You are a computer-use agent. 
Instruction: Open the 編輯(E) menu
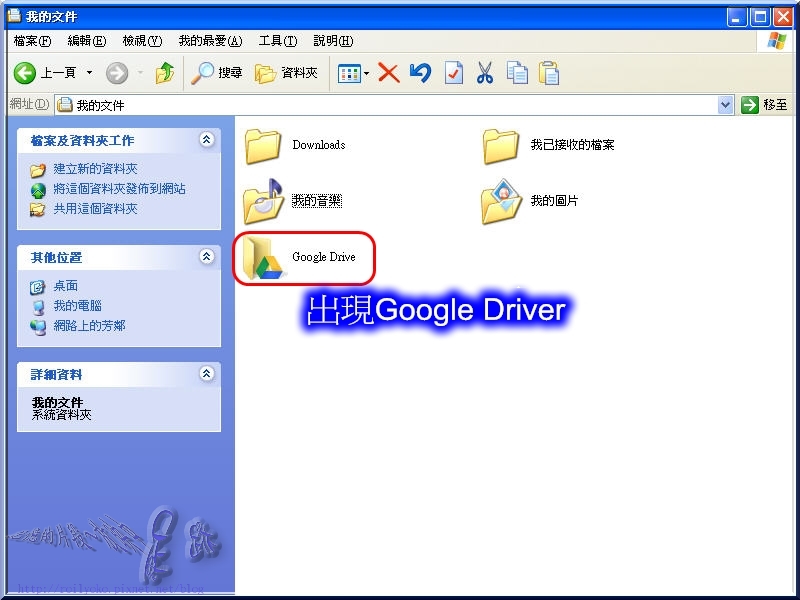[x=87, y=41]
